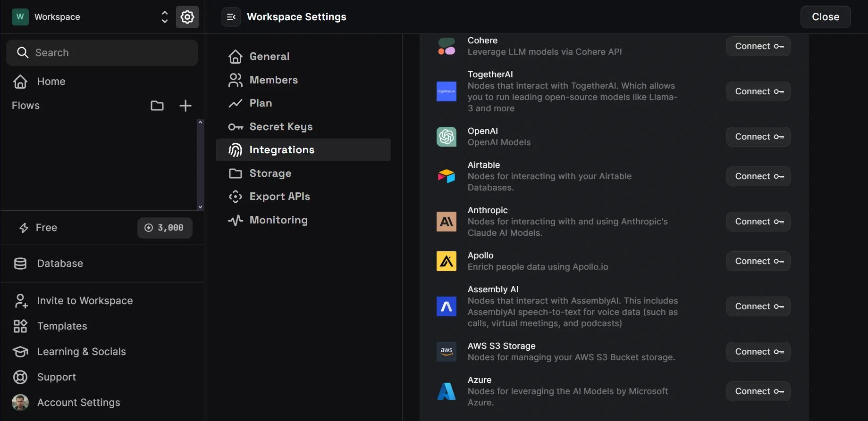
Task: Create new folder in Flows
Action: click(157, 106)
